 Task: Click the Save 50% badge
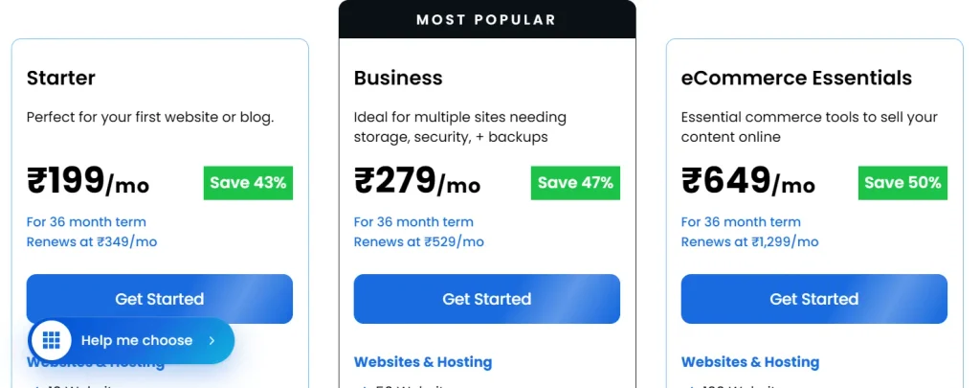(902, 183)
